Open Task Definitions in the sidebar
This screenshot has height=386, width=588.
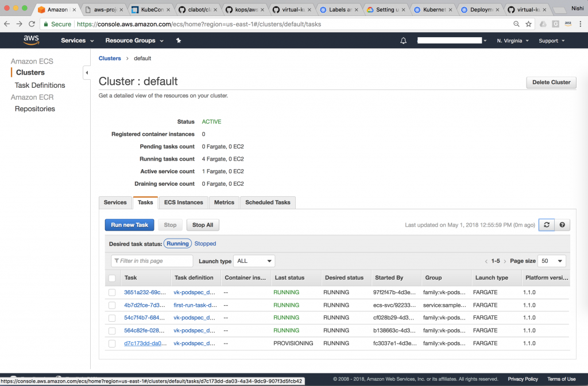click(x=40, y=85)
